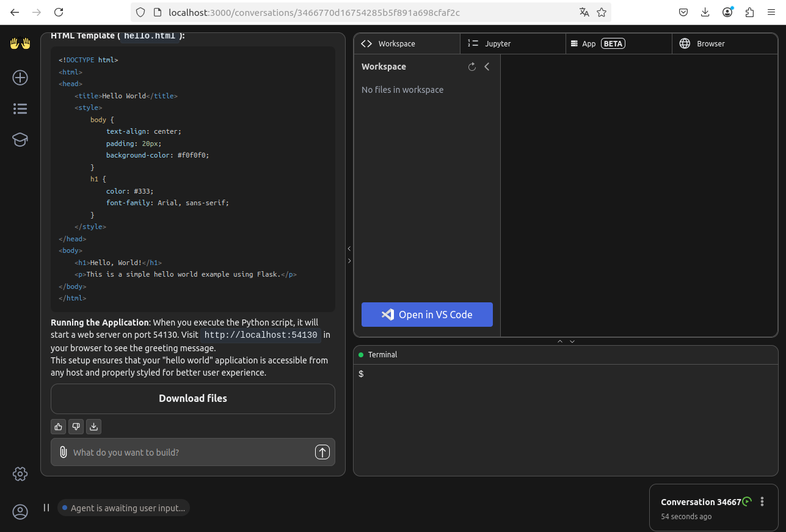Send a message with the up-arrow icon
This screenshot has width=786, height=532.
point(322,452)
